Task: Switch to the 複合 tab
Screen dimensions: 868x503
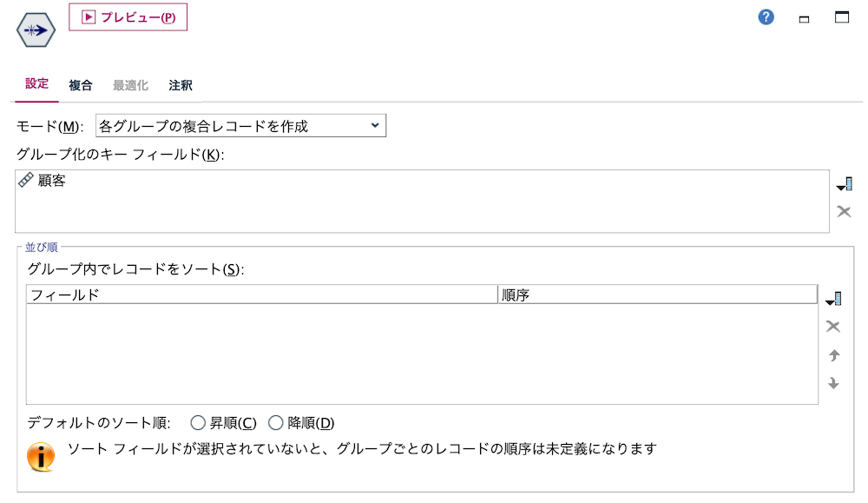Action: tap(81, 84)
